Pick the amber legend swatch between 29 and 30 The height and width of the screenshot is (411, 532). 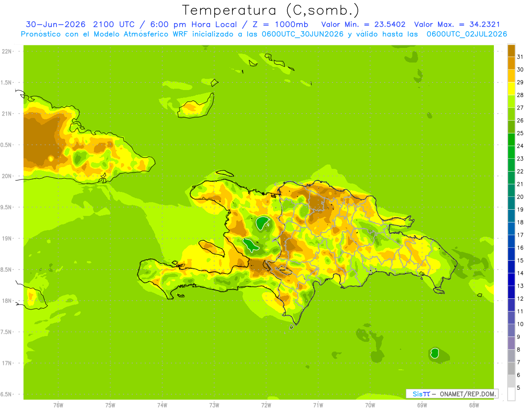click(x=511, y=75)
